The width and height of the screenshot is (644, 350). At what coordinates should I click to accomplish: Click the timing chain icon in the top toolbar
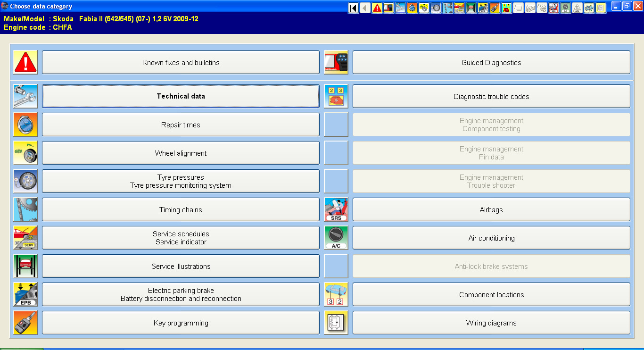pyautogui.click(x=447, y=8)
